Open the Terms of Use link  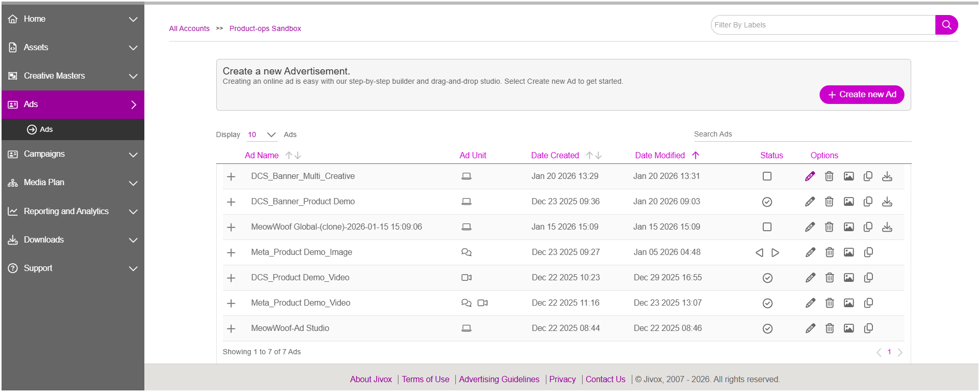coord(425,380)
